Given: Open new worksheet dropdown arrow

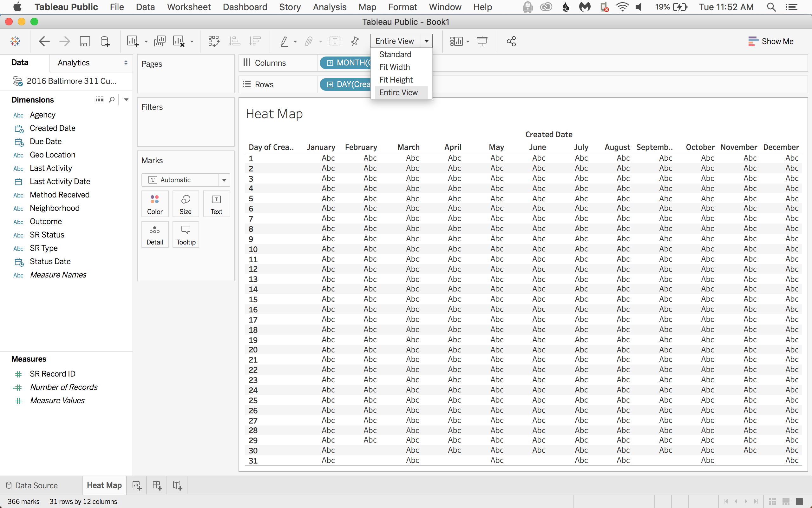Looking at the screenshot, I should coord(146,42).
